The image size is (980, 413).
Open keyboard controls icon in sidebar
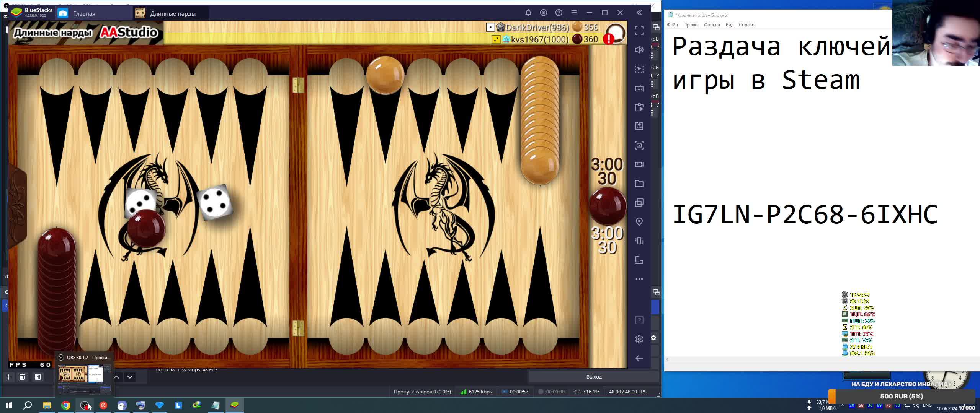point(639,88)
